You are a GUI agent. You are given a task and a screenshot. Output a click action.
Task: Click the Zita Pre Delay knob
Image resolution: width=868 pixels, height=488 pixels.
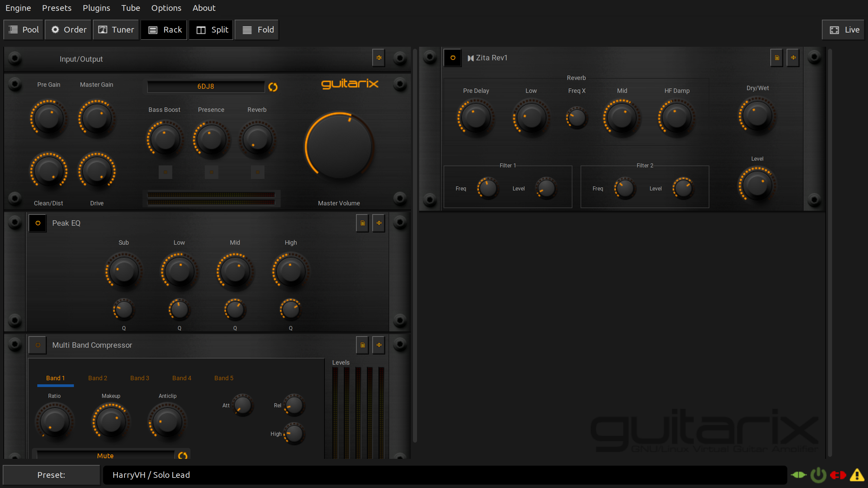[476, 118]
